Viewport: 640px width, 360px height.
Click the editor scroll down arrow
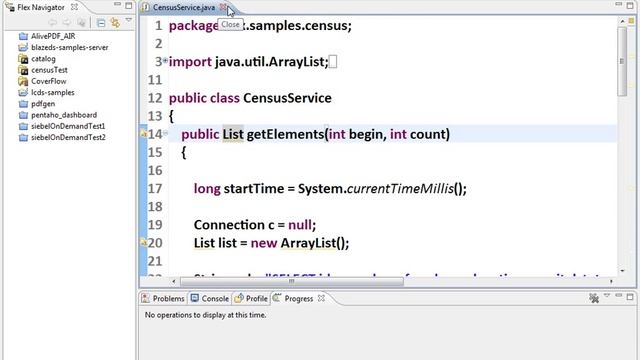(622, 271)
